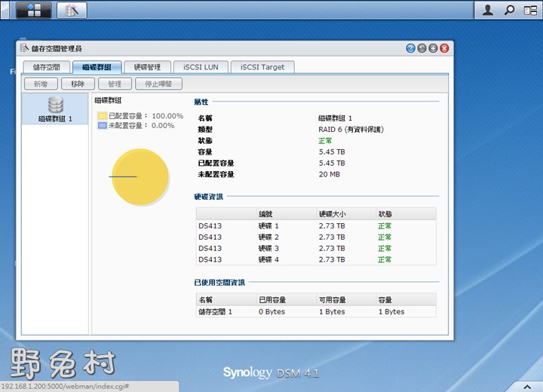
Task: Click the 已用容量 column header
Action: [x=286, y=300]
